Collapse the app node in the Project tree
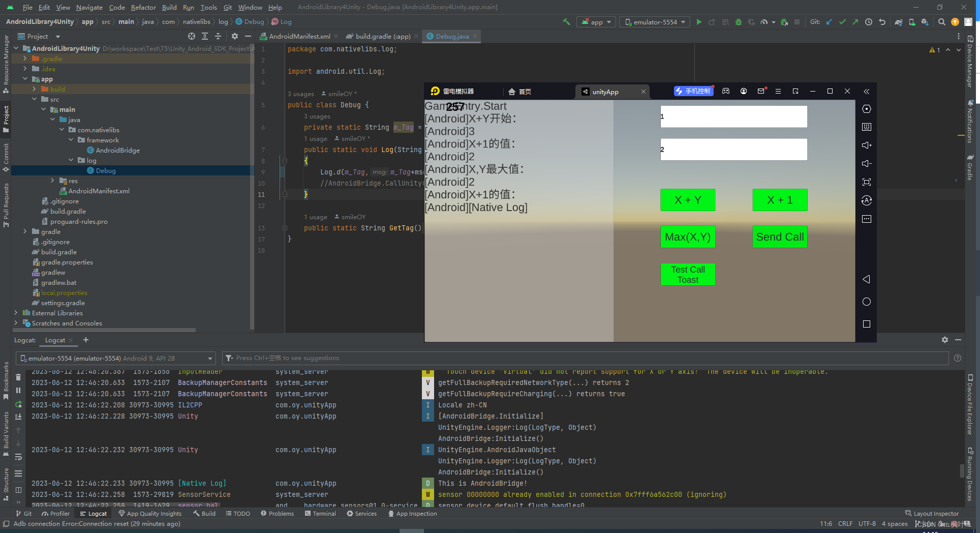Screen dimensions: 980x533 (25, 79)
